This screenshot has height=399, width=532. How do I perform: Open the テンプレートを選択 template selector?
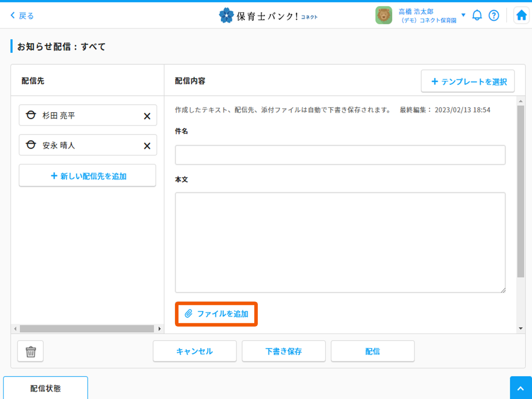468,81
